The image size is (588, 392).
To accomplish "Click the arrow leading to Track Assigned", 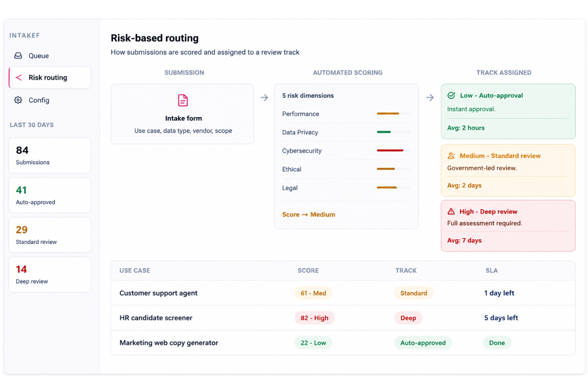I will click(x=430, y=98).
